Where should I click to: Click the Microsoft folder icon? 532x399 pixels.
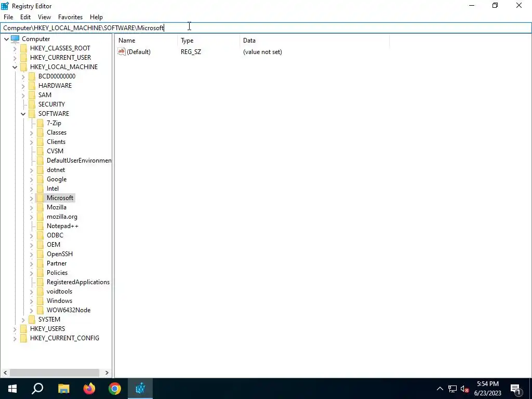[x=41, y=198]
